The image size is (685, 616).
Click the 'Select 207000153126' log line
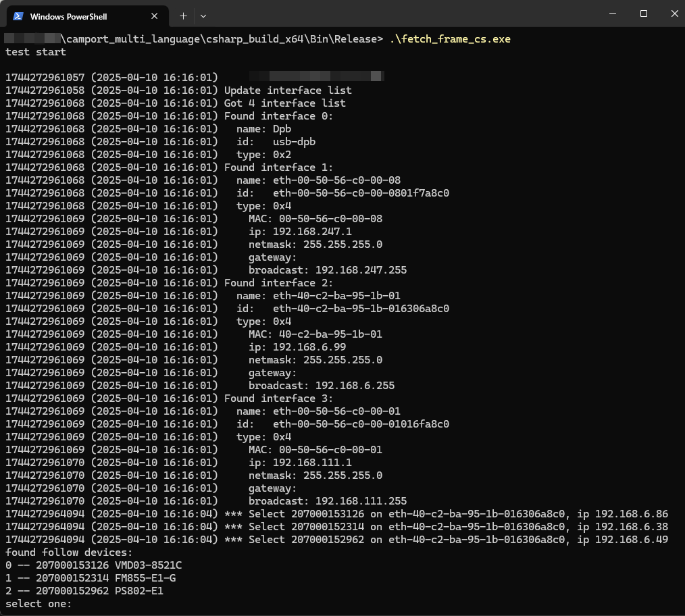336,514
